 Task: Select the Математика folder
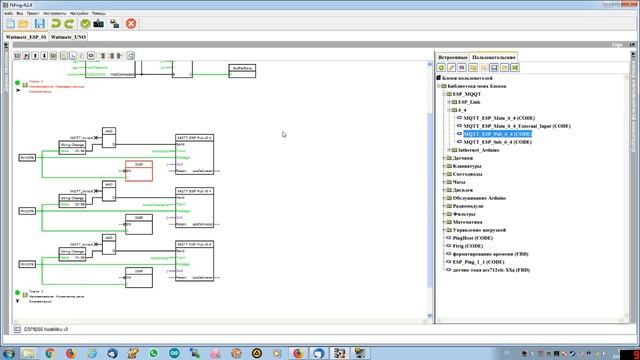(467, 222)
